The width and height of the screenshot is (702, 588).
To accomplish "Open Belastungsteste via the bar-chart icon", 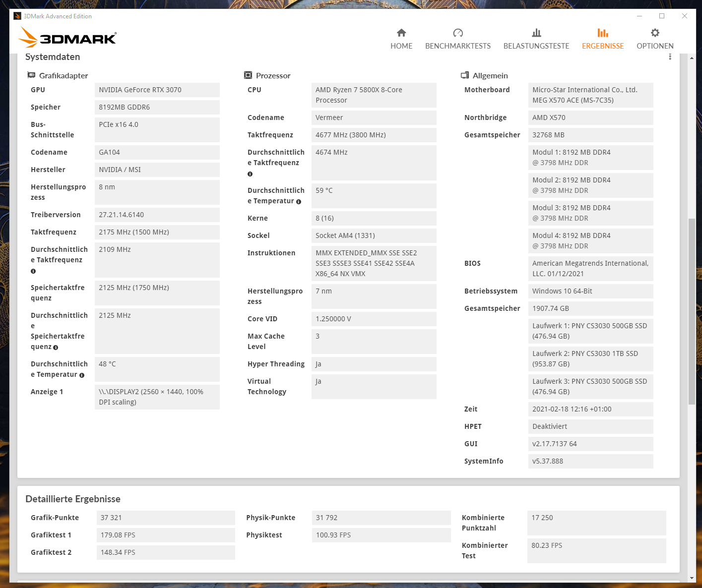I will click(536, 33).
